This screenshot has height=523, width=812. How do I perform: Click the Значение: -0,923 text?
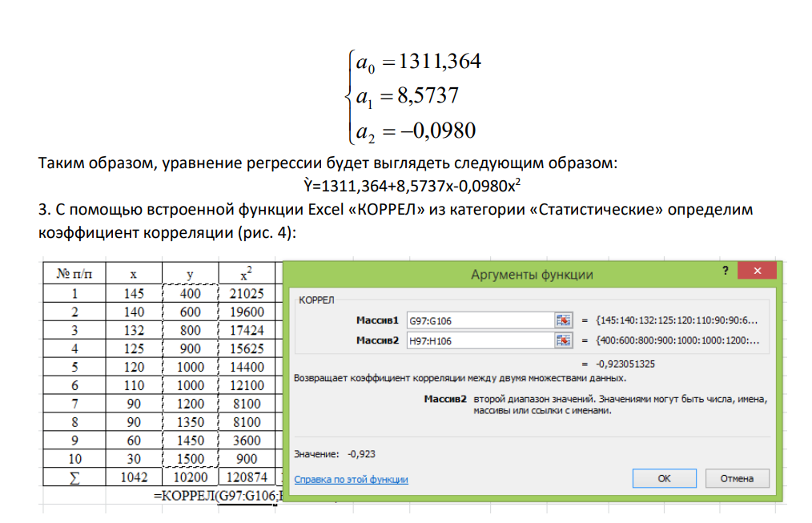(x=335, y=454)
